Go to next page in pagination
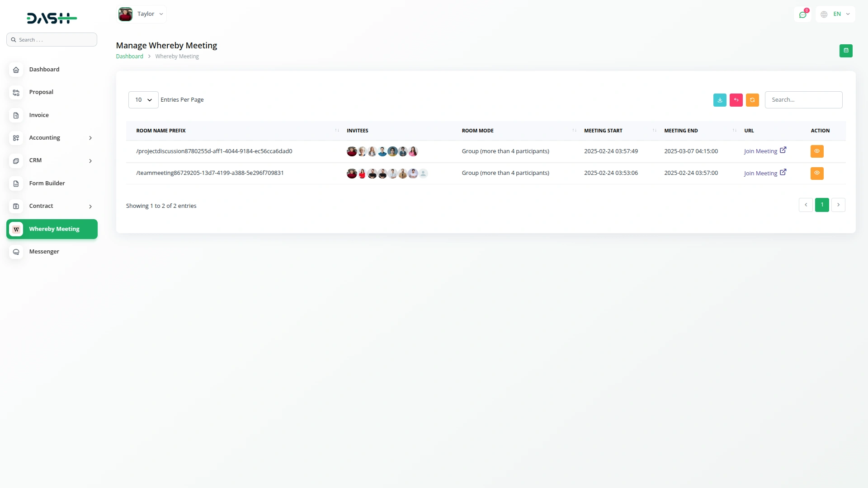 pyautogui.click(x=838, y=205)
